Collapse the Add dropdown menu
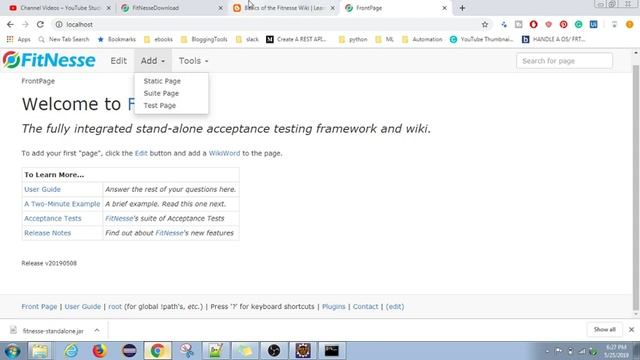This screenshot has height=360, width=640. [x=153, y=61]
